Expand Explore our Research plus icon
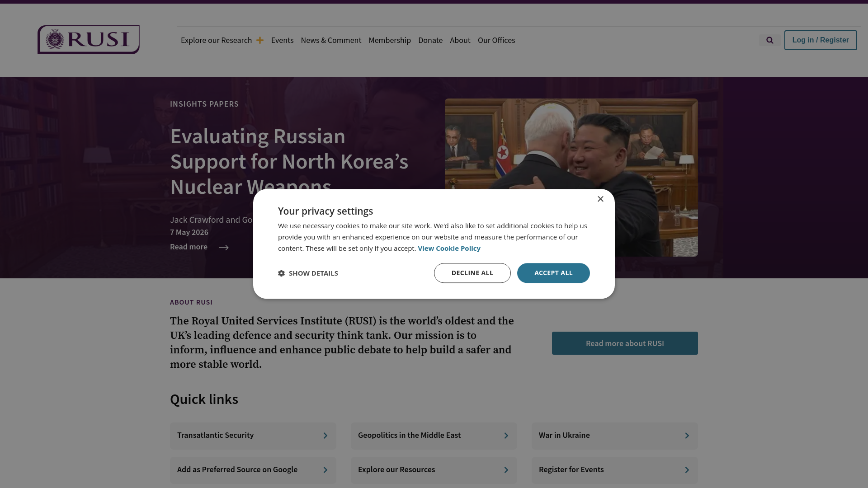868x488 pixels. (260, 40)
